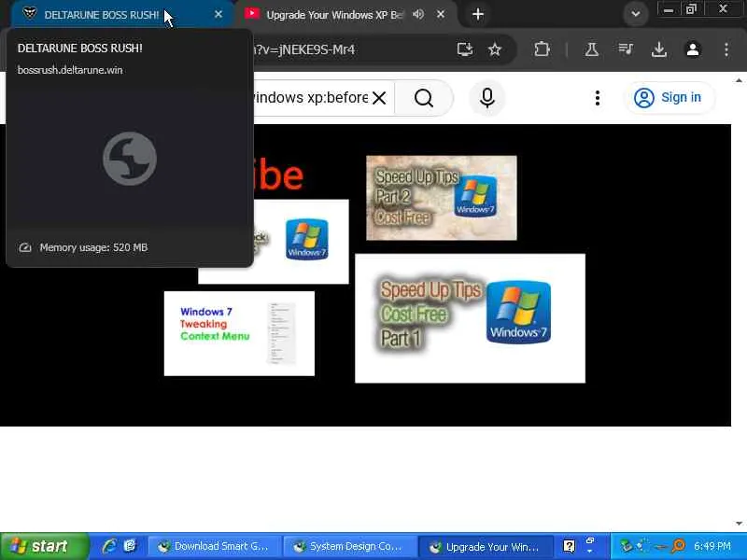The image size is (747, 560).
Task: Click the bossrush.deltarune.win text in tab preview
Action: [x=70, y=70]
